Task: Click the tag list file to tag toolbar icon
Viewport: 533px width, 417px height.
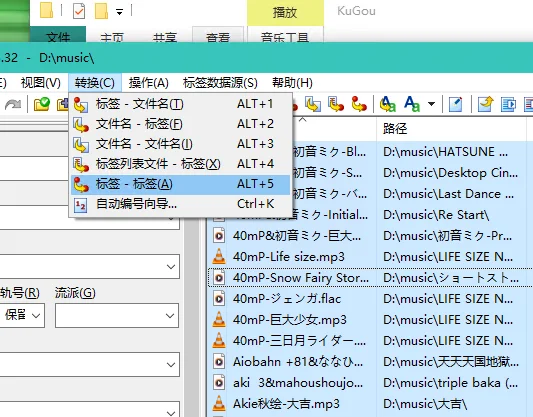Action: coord(336,104)
